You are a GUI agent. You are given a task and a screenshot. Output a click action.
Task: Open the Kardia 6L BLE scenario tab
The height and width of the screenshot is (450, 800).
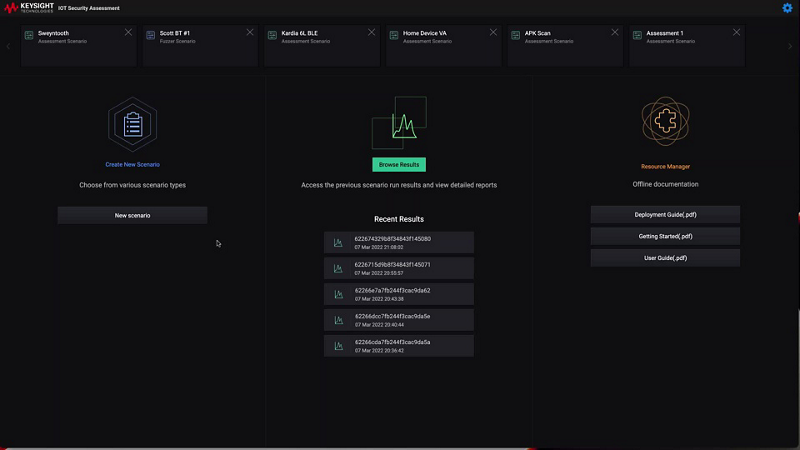(322, 45)
